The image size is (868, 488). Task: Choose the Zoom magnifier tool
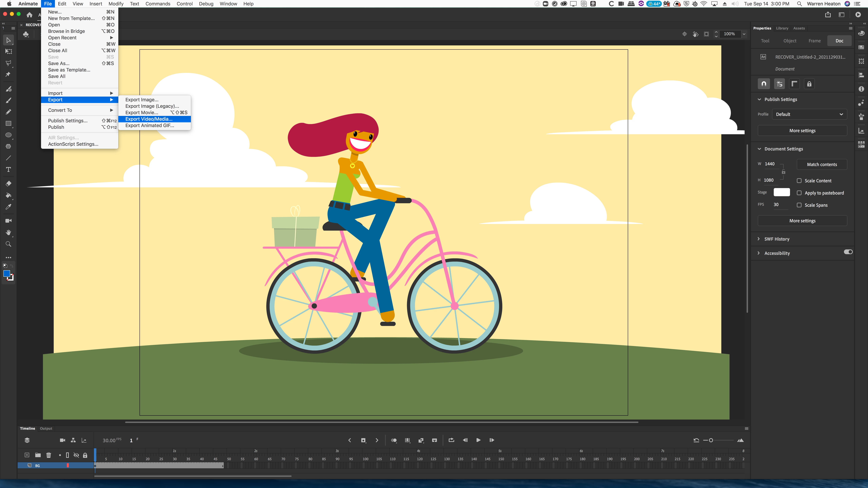click(x=8, y=244)
